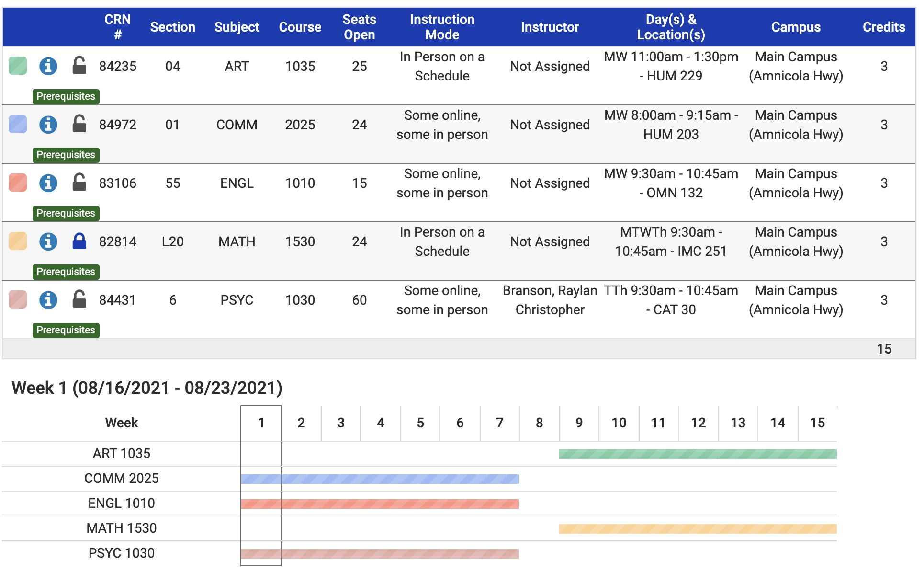Image resolution: width=924 pixels, height=573 pixels.
Task: Unlock the locked MATH 1530 section
Action: click(79, 241)
